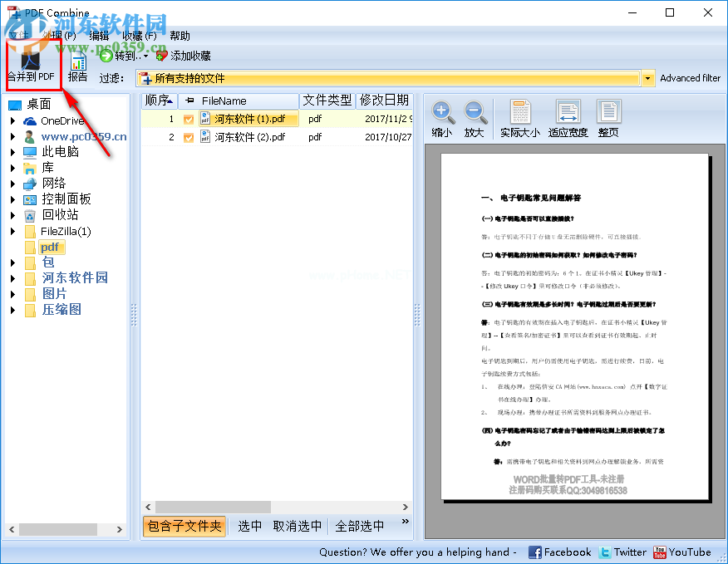Open the 编辑 (Edit) menu
This screenshot has height=564, width=728.
pos(99,36)
